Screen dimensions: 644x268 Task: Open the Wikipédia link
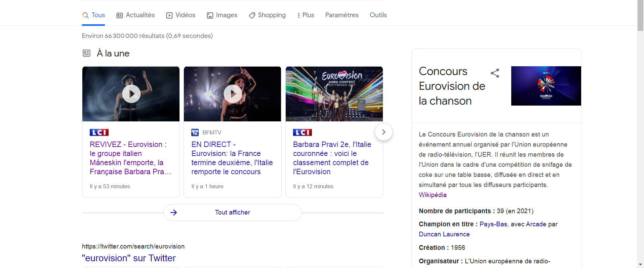433,195
